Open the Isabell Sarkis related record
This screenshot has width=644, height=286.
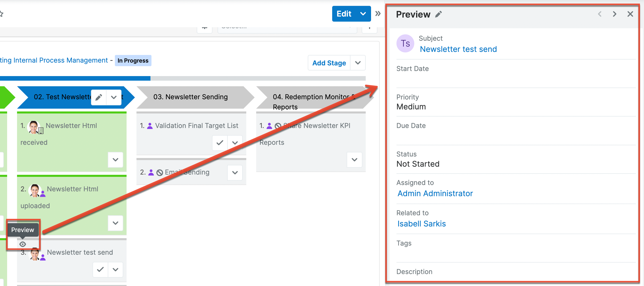422,224
